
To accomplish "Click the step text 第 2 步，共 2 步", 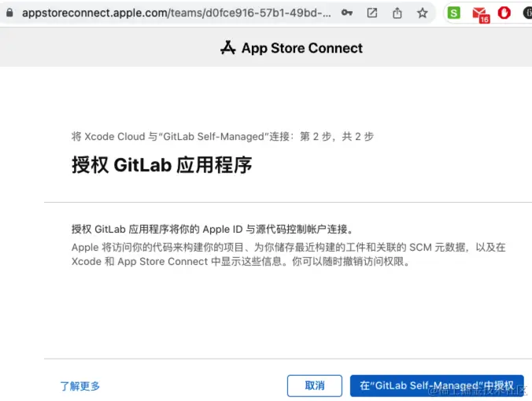I will click(x=337, y=136).
